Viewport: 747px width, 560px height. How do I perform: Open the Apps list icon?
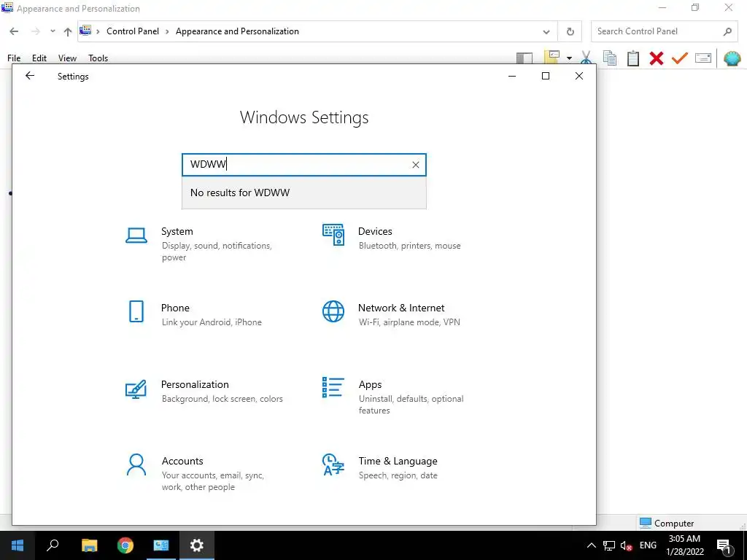pyautogui.click(x=333, y=387)
